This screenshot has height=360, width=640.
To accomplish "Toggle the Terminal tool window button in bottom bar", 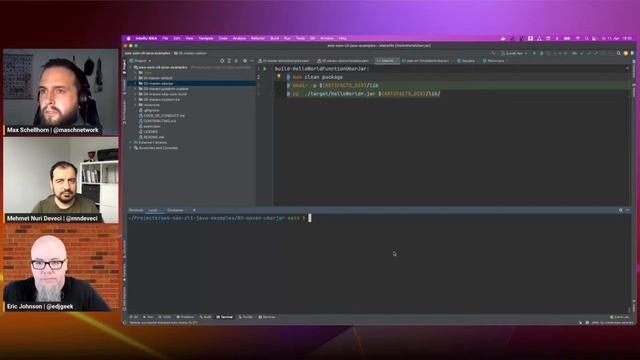I will [x=224, y=317].
